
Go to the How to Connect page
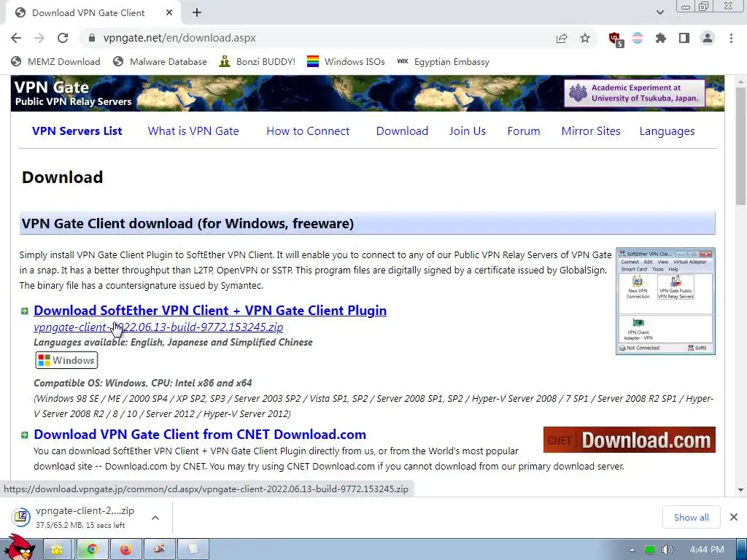pyautogui.click(x=308, y=131)
